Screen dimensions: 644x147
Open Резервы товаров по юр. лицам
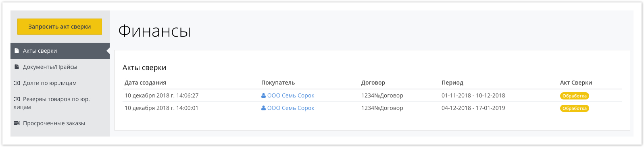[x=60, y=103]
